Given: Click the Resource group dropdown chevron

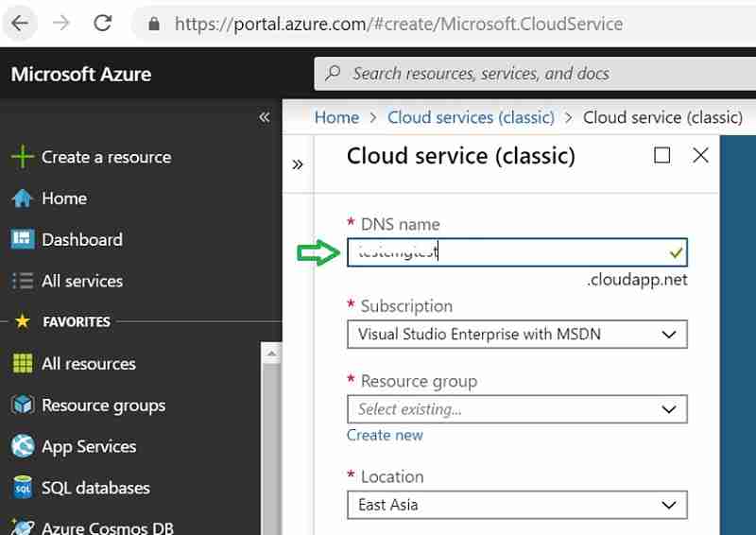Looking at the screenshot, I should coord(669,409).
